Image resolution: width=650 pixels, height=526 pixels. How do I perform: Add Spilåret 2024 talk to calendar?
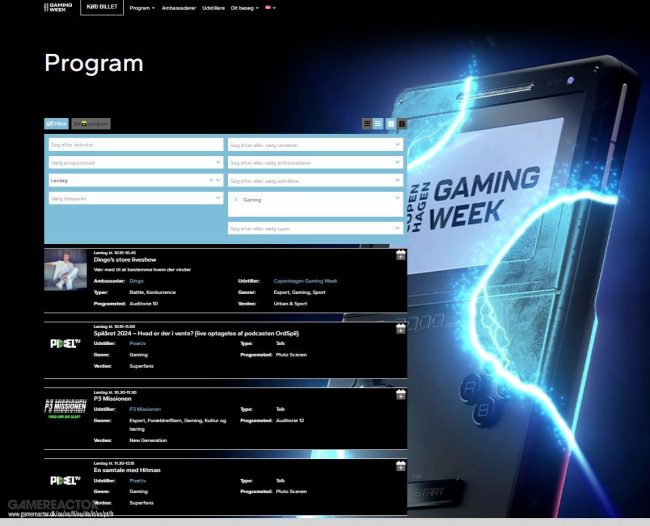400,329
